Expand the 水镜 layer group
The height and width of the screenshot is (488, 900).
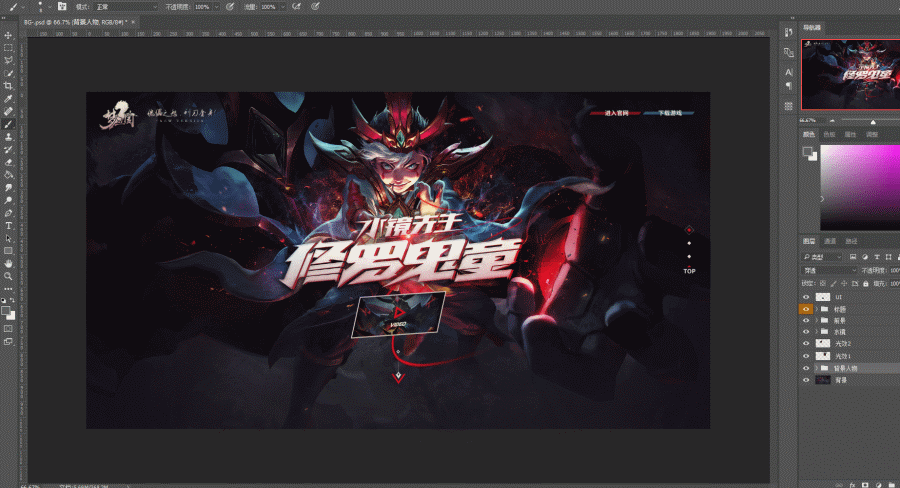point(817,332)
